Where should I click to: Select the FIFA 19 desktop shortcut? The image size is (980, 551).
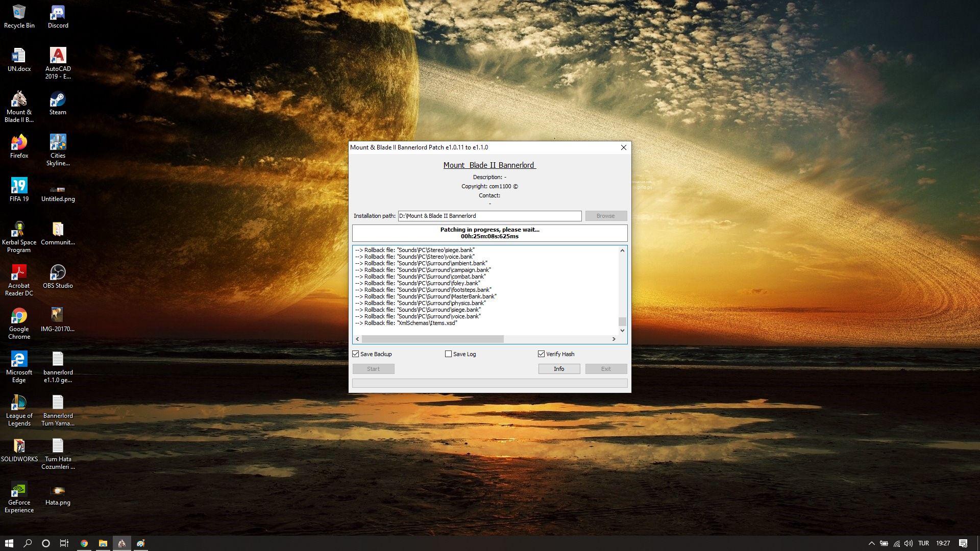(19, 190)
